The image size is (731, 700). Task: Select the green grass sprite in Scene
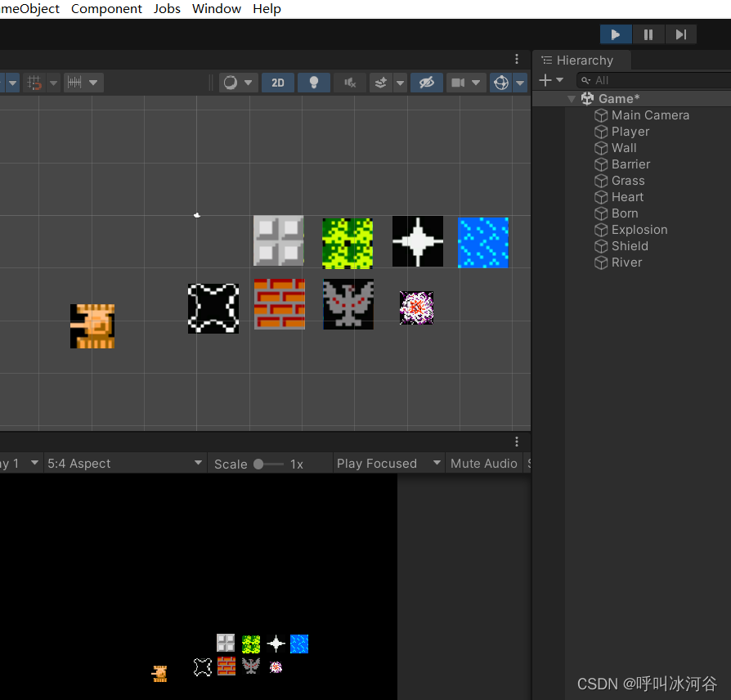(348, 243)
